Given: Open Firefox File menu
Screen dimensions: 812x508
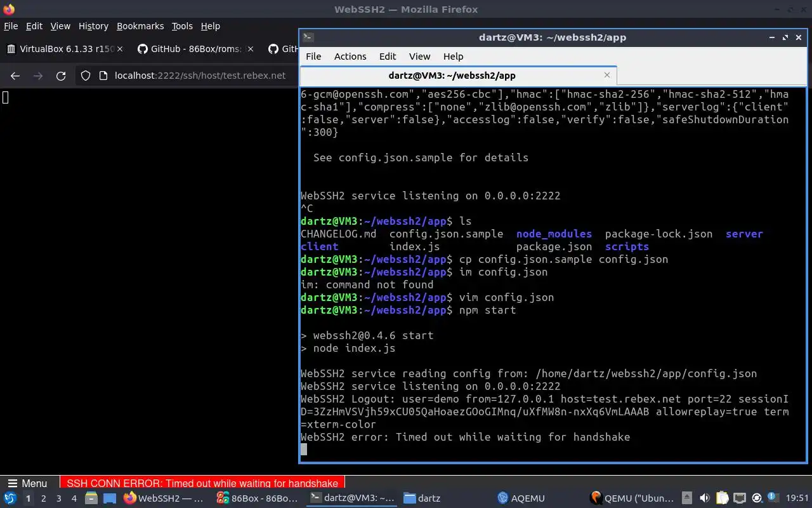Looking at the screenshot, I should [x=11, y=26].
